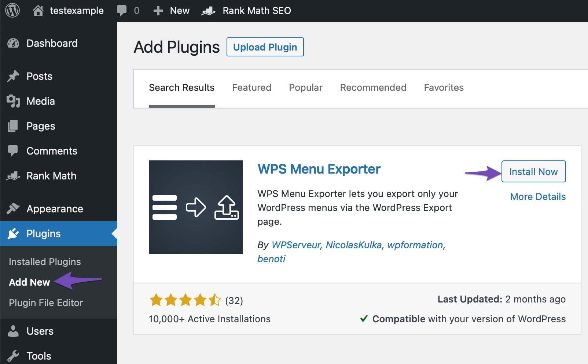Click the (32) ratings count
The height and width of the screenshot is (364, 588).
point(234,301)
